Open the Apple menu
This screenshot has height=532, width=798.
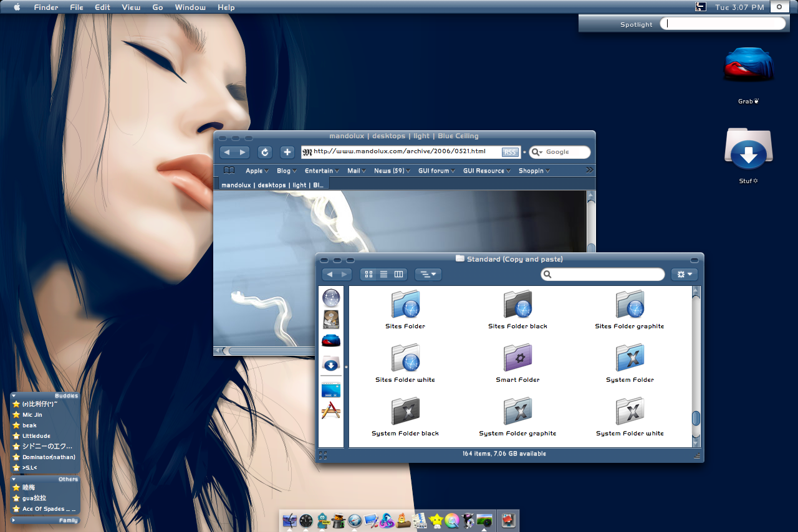click(x=17, y=7)
